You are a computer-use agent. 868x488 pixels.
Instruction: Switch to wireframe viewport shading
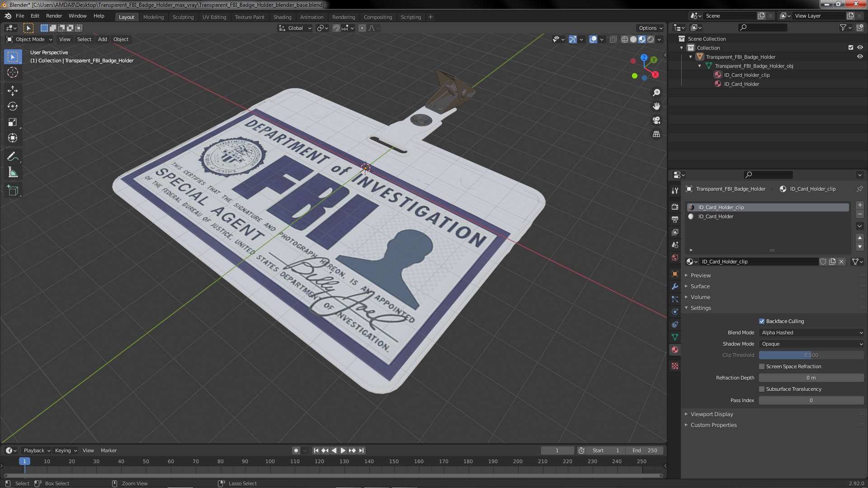[x=625, y=39]
